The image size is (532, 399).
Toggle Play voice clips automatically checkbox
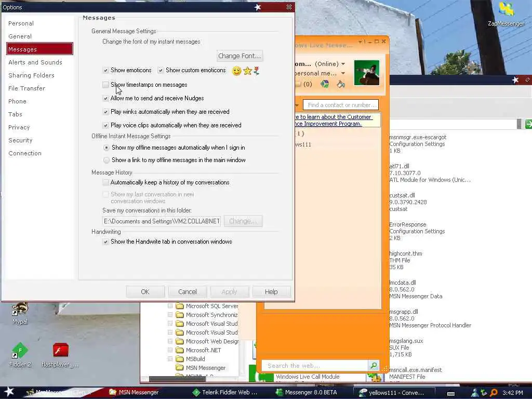pos(105,125)
